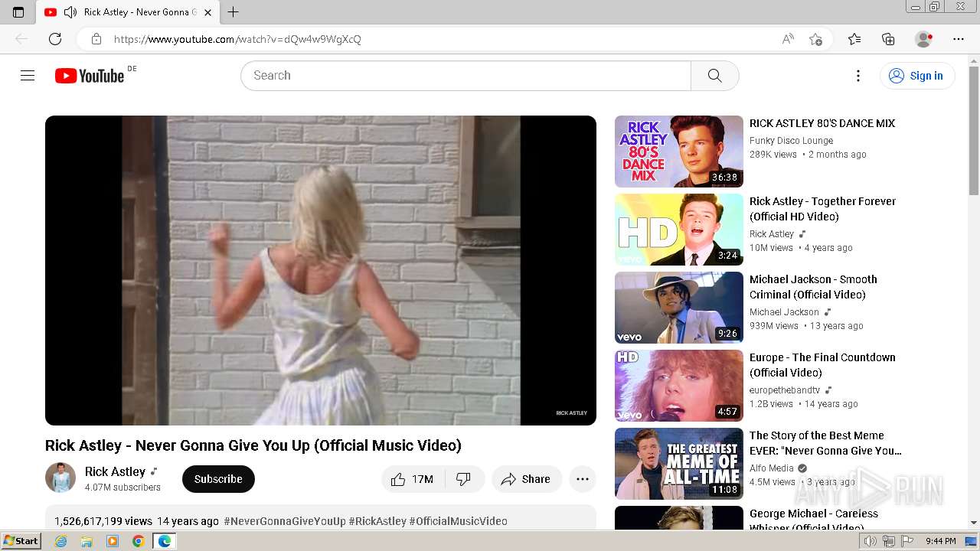Open Edge Settings and more menu
980x551 pixels.
pyautogui.click(x=959, y=39)
